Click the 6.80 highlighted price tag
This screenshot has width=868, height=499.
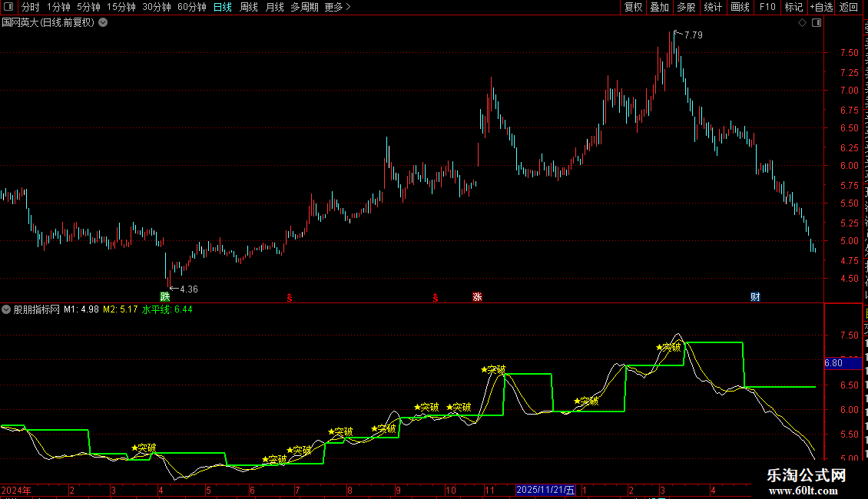pos(843,363)
